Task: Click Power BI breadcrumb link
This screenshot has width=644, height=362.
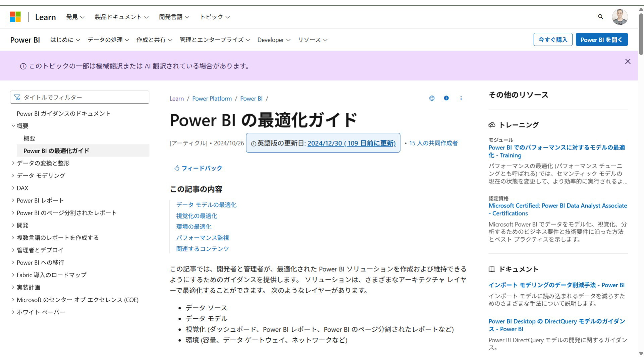Action: [x=251, y=99]
